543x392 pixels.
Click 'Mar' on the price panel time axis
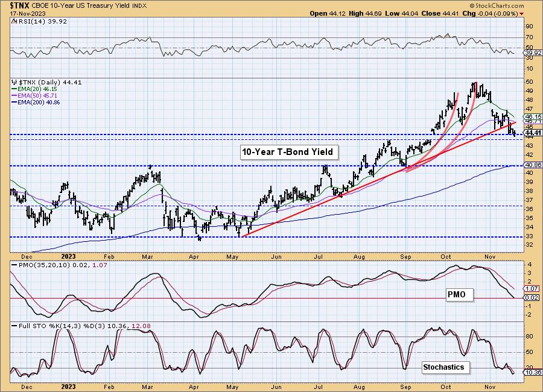click(148, 256)
